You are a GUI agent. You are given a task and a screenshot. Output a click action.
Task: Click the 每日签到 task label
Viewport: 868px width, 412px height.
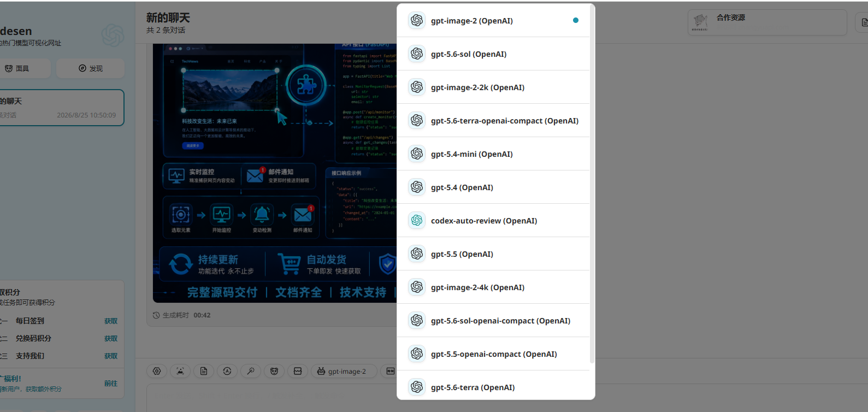click(30, 321)
